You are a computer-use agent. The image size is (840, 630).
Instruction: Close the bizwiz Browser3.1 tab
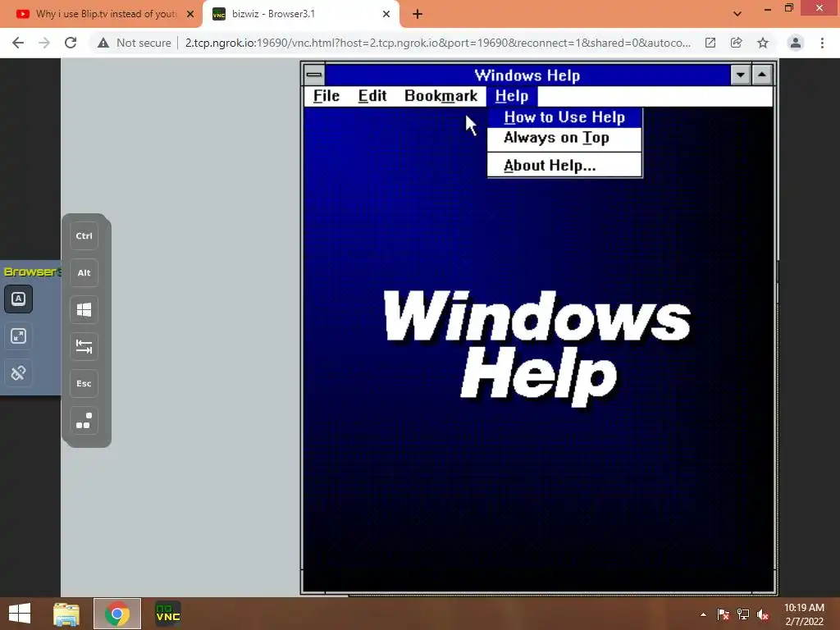pyautogui.click(x=386, y=14)
